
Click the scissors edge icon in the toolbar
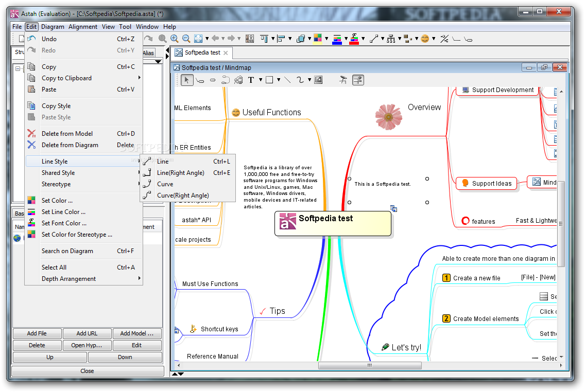444,39
